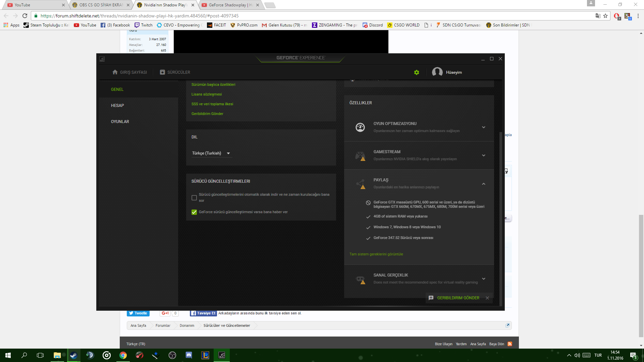Click the Sanal Gerçeklik headset icon
Screen dimensions: 644x362
coord(361,280)
